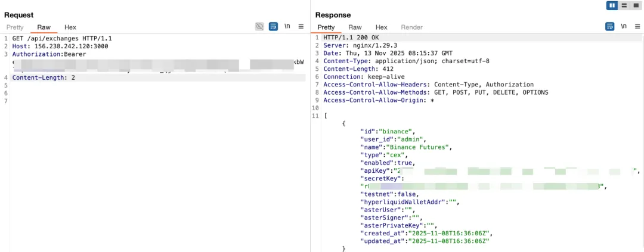
Task: Show non-printable characters in Request panel
Action: [x=287, y=27]
